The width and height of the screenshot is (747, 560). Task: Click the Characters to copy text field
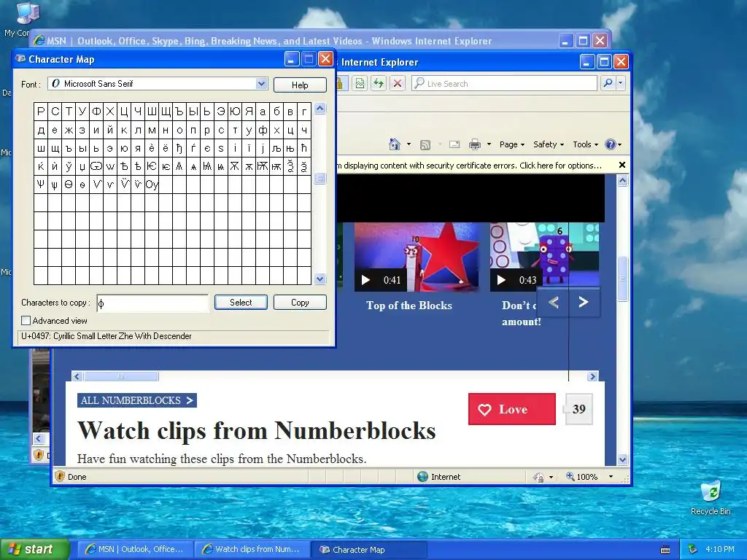pos(152,303)
